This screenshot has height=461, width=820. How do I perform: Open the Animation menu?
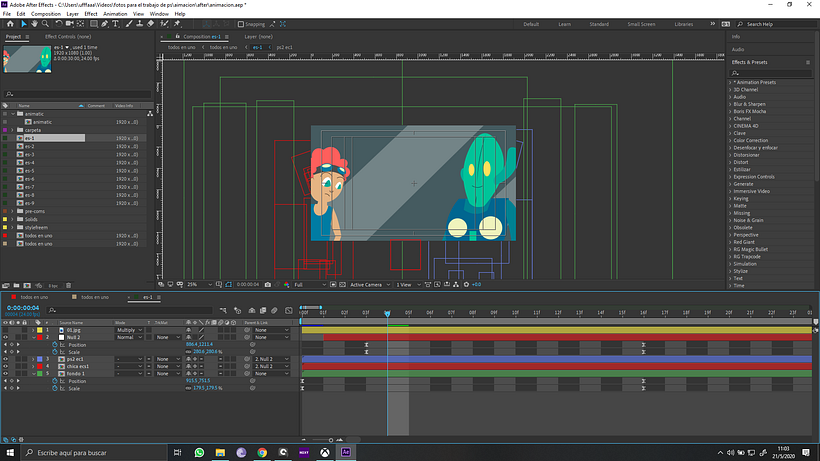coord(115,14)
